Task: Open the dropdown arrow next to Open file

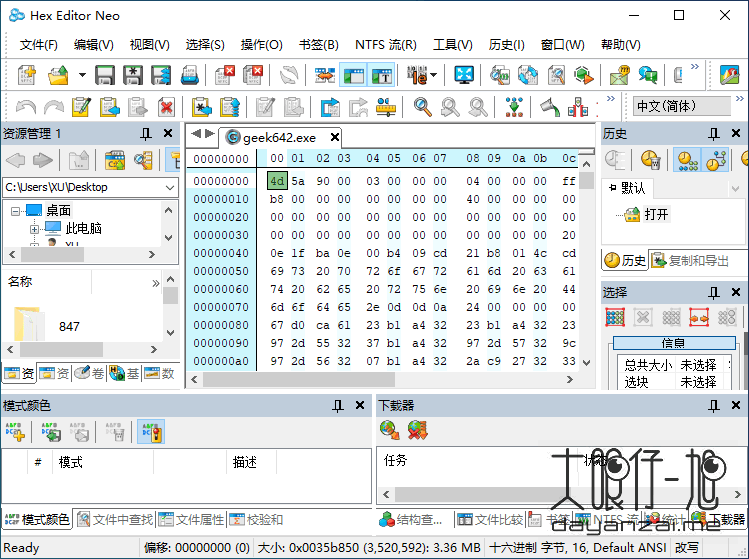Action: pos(82,75)
